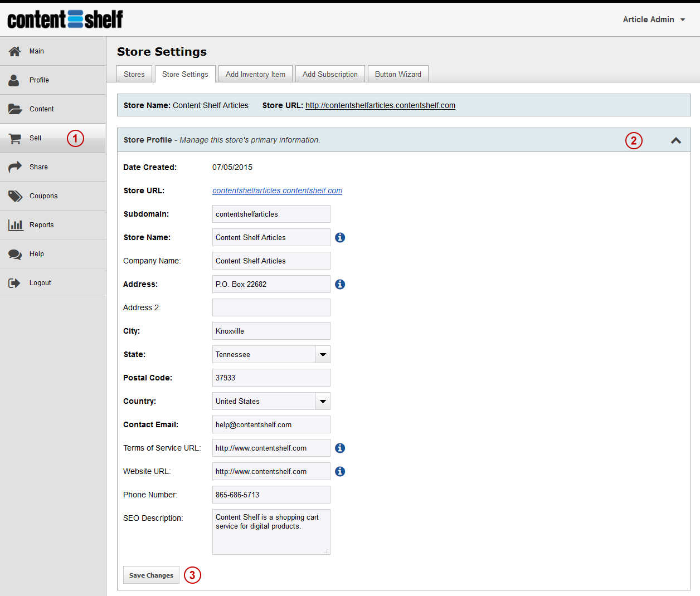Screen dimensions: 700x596
Task: Click info icon beside Store Name field
Action: coord(340,237)
